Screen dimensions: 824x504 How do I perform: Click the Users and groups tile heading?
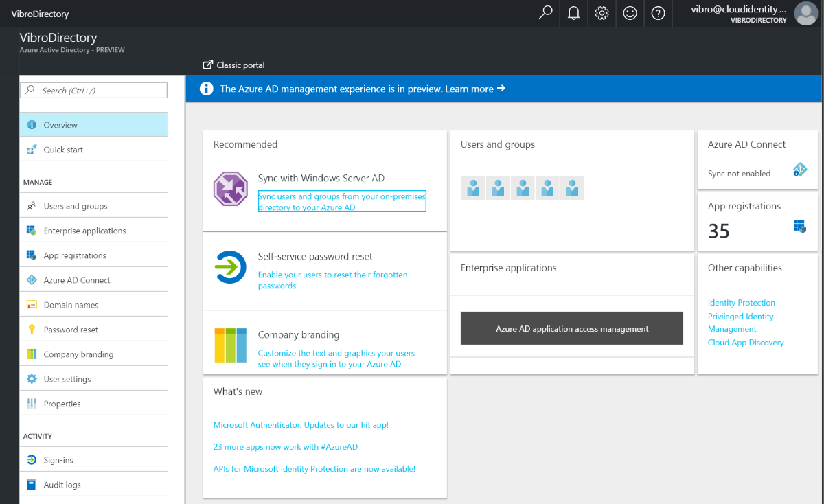498,144
